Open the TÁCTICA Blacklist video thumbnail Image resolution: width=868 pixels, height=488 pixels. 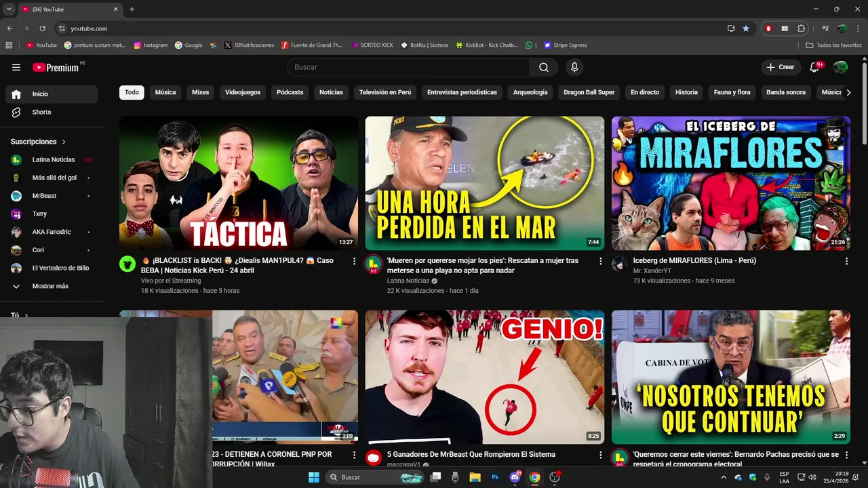(x=239, y=183)
